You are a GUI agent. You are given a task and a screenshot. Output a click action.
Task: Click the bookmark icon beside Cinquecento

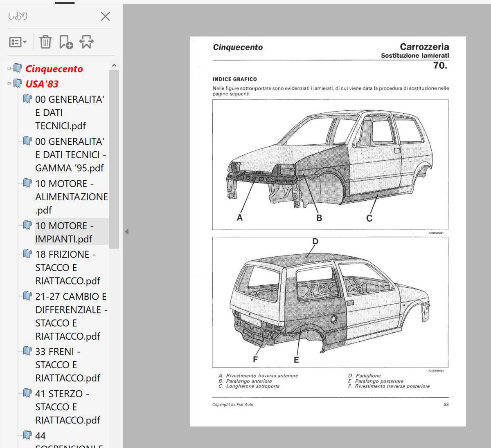pos(18,68)
